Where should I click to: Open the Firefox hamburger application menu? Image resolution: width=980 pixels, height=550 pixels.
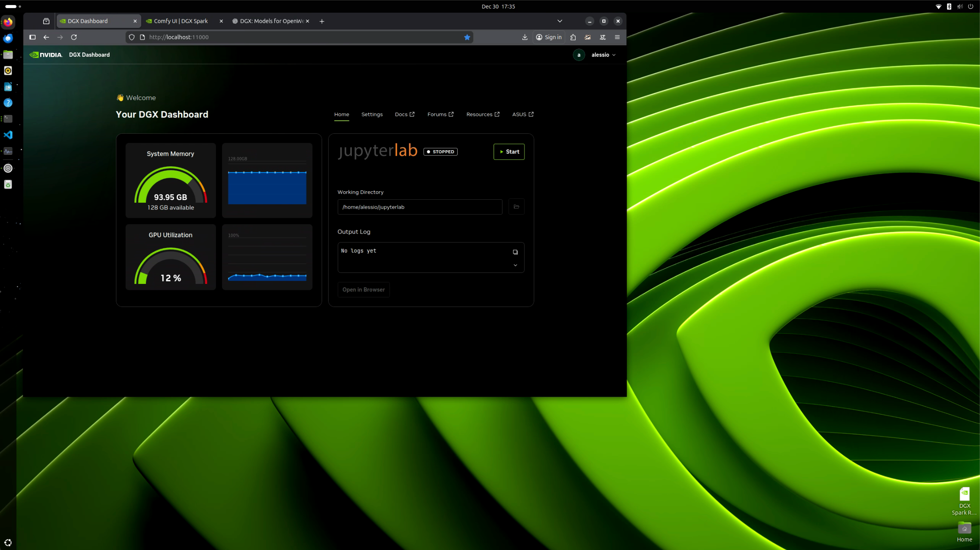(617, 37)
